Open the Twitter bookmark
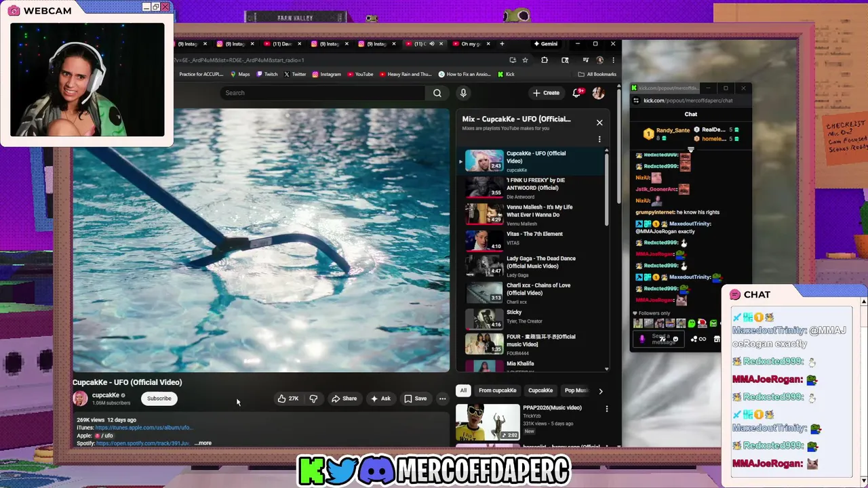 pos(295,74)
